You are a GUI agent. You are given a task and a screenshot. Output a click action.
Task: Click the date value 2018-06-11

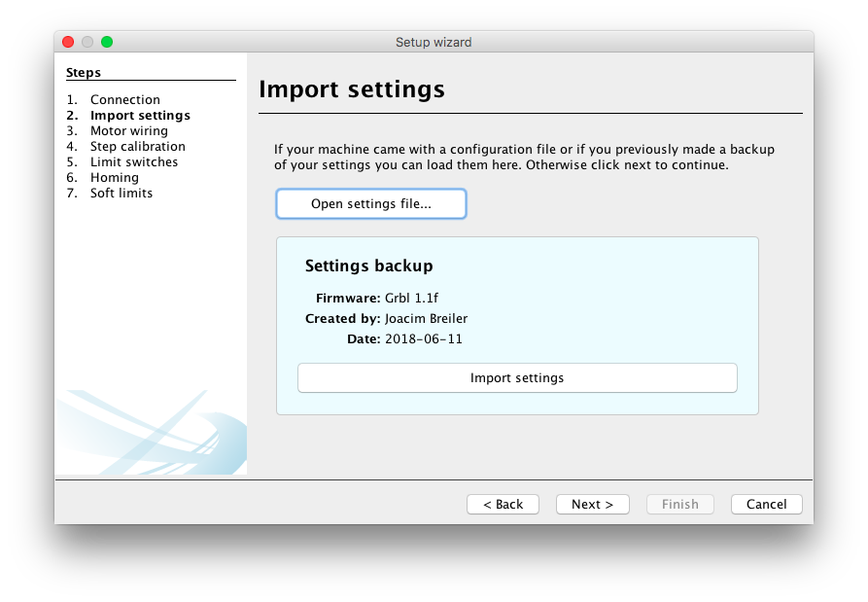tap(424, 339)
